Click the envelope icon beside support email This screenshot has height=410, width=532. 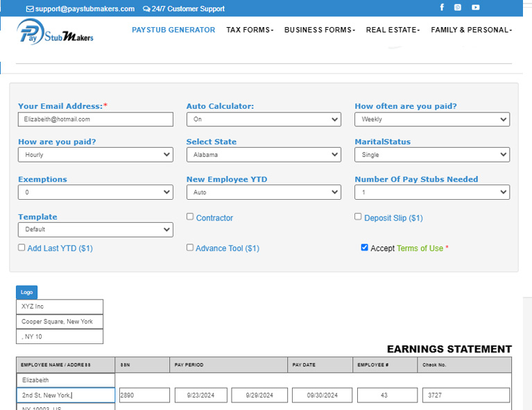(30, 9)
